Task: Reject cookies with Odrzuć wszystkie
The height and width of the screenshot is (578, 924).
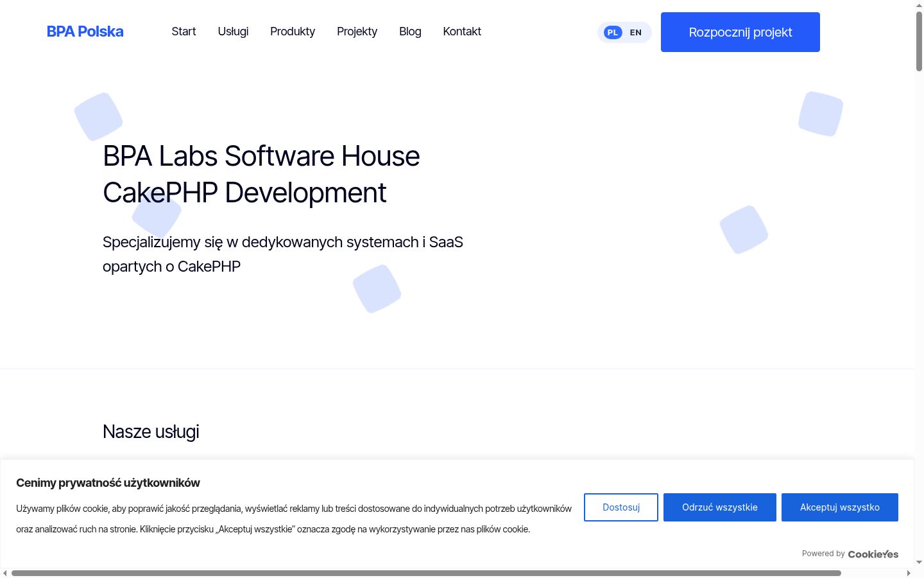Action: [x=720, y=507]
